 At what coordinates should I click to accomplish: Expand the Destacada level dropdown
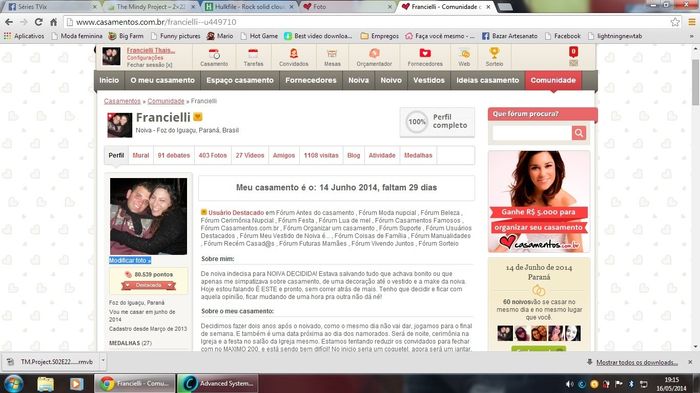tap(149, 285)
